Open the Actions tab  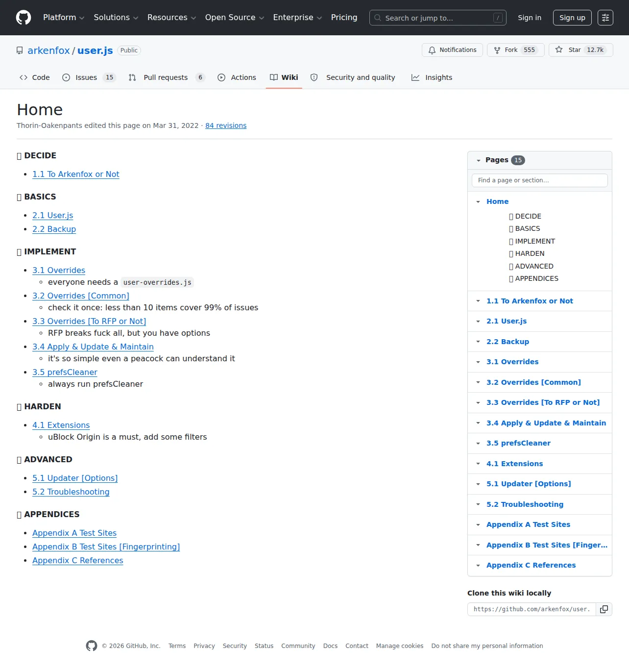[x=237, y=77]
